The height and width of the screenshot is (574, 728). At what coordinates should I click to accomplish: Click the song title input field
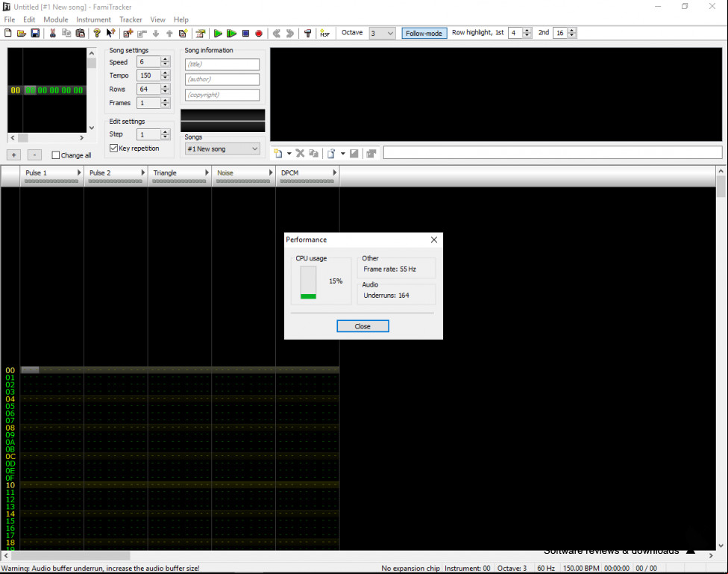pos(222,64)
